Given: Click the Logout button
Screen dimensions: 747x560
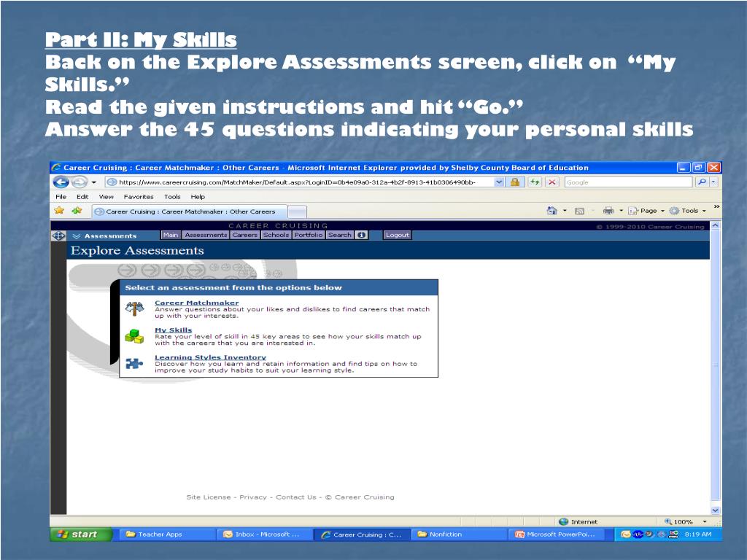Looking at the screenshot, I should (398, 235).
